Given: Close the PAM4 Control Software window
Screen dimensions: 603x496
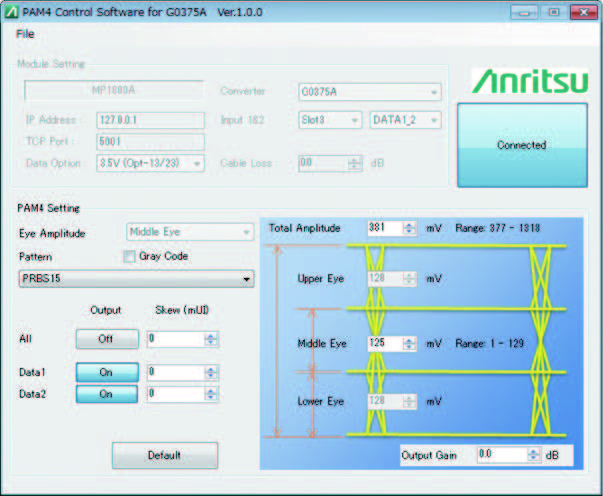Looking at the screenshot, I should (x=583, y=13).
